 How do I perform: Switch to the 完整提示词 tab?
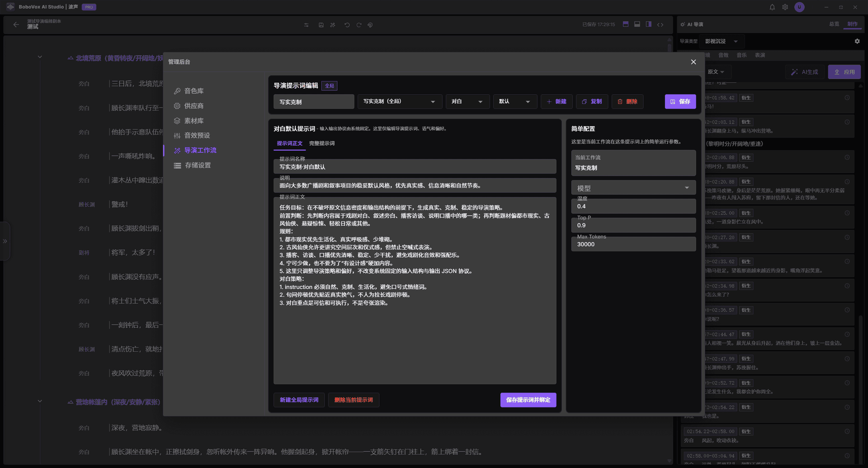pyautogui.click(x=321, y=143)
